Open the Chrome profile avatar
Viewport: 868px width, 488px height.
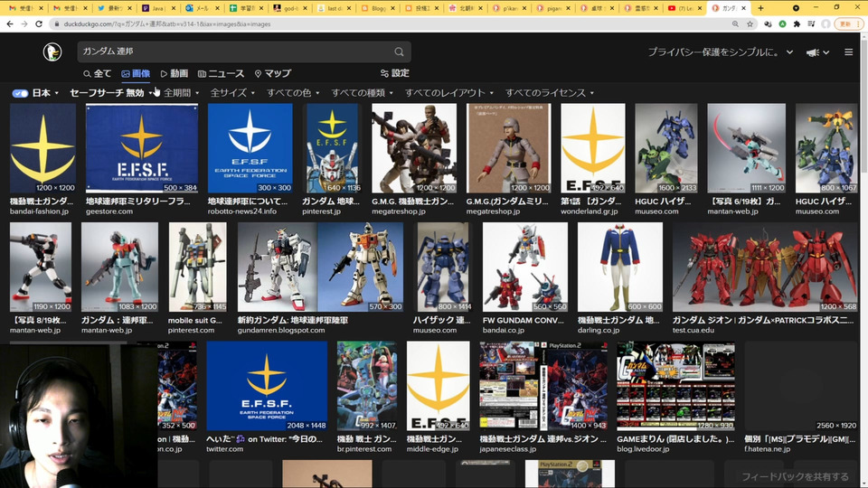(826, 23)
